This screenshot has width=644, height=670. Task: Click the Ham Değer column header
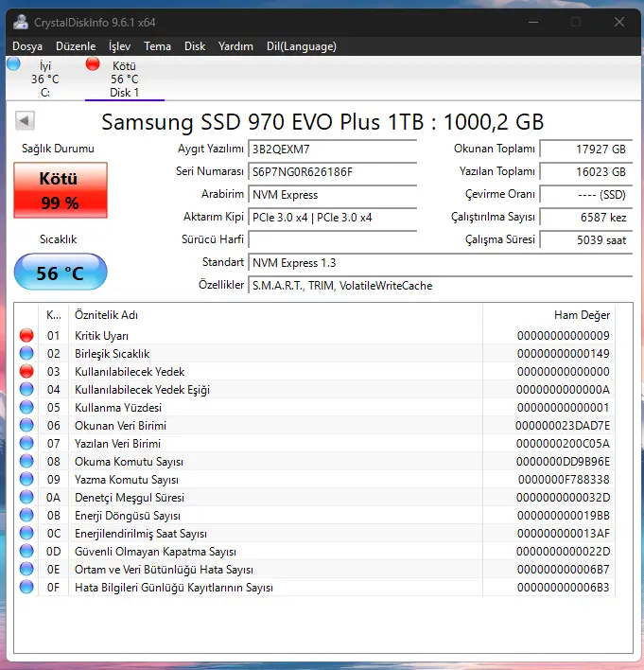point(548,315)
